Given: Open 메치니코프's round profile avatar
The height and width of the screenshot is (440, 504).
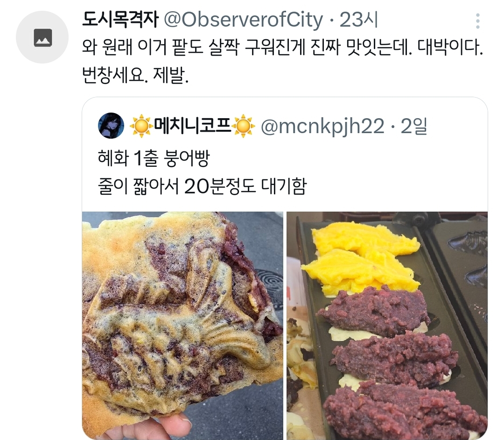Looking at the screenshot, I should [111, 126].
